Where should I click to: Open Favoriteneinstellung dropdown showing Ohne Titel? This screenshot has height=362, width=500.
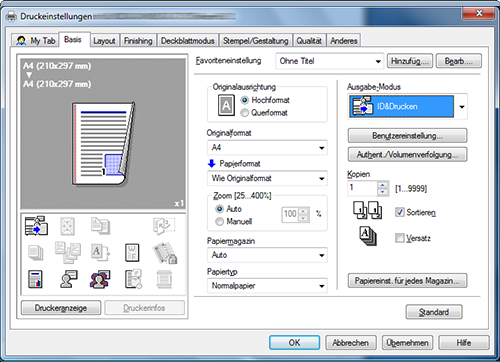[329, 61]
